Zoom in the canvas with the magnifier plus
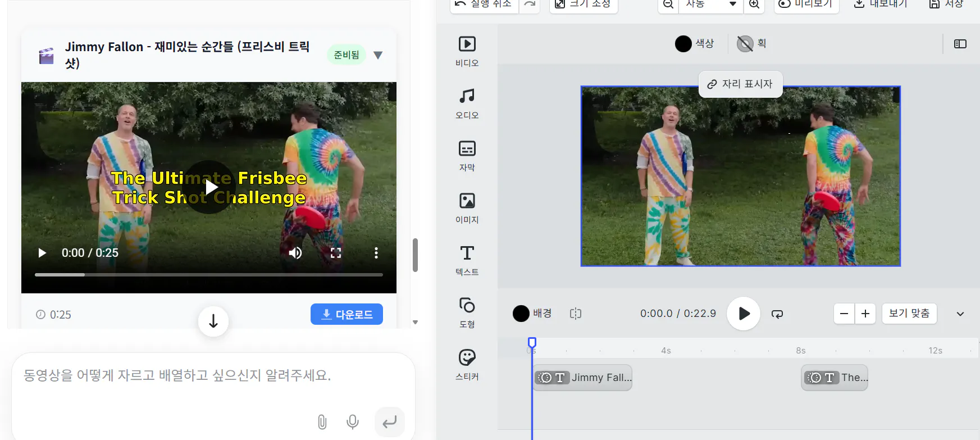980x440 pixels. (754, 4)
